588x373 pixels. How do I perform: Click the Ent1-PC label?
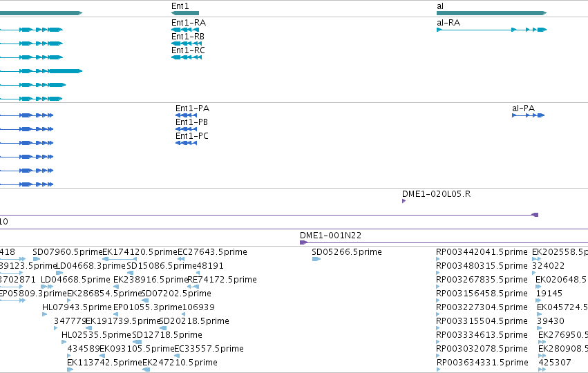192,136
